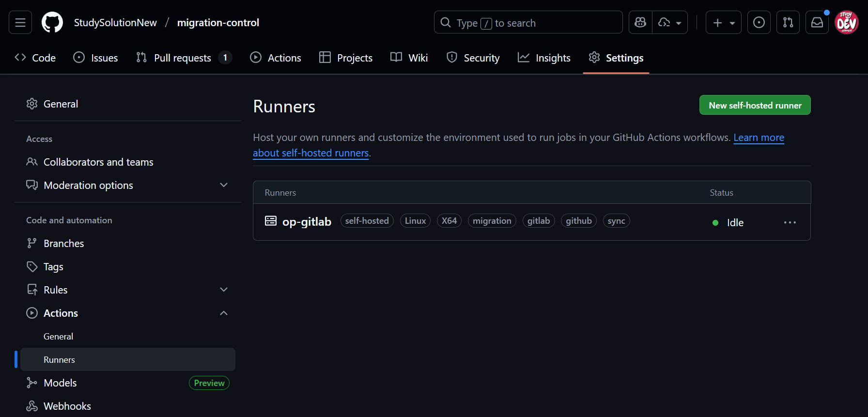Switch to the Pull requests tab

182,58
